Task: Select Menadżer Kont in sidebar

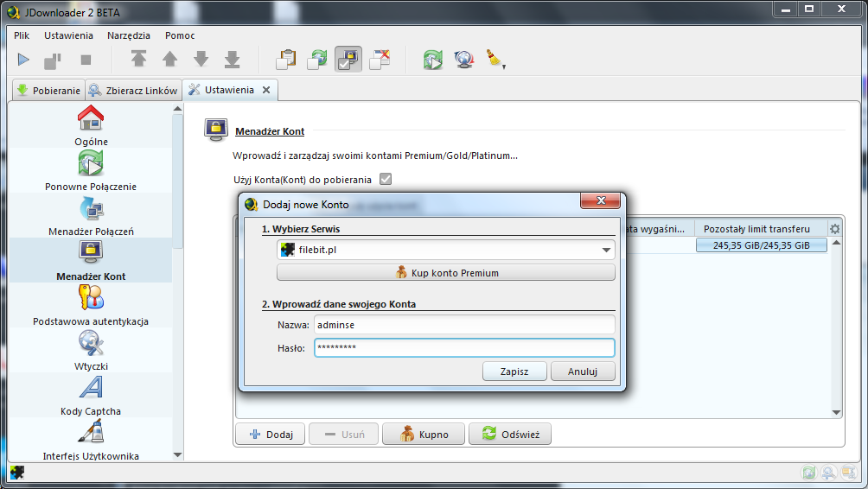Action: 91,261
